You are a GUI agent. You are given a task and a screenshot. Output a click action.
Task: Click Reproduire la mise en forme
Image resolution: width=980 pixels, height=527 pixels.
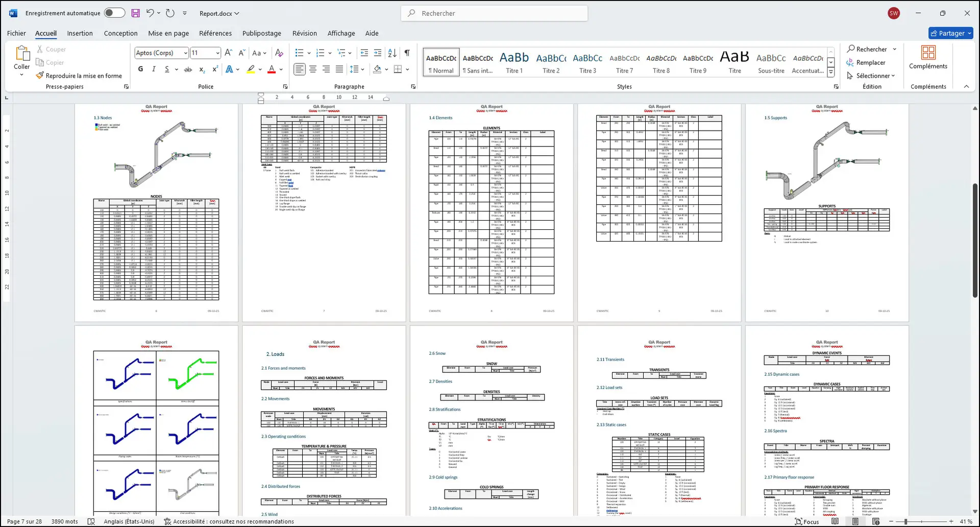click(79, 76)
